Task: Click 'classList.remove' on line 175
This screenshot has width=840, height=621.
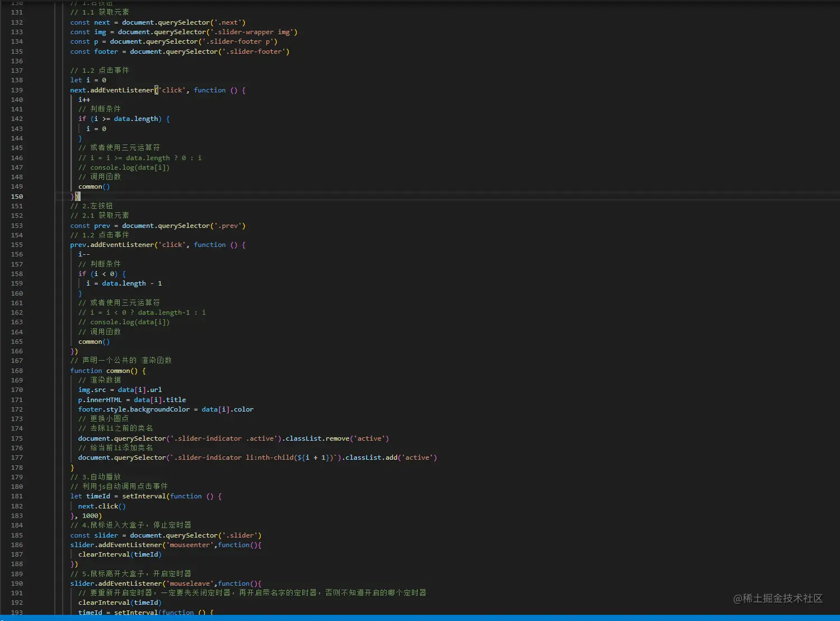Action: click(317, 438)
